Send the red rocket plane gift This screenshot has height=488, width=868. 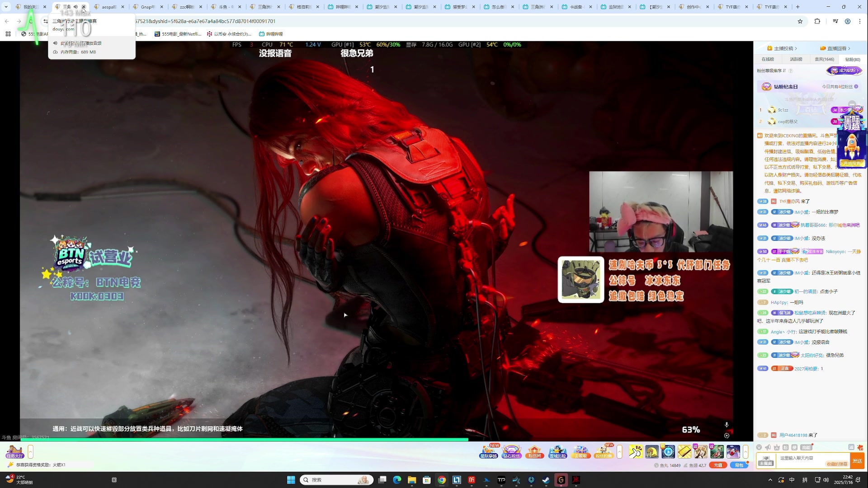733,451
